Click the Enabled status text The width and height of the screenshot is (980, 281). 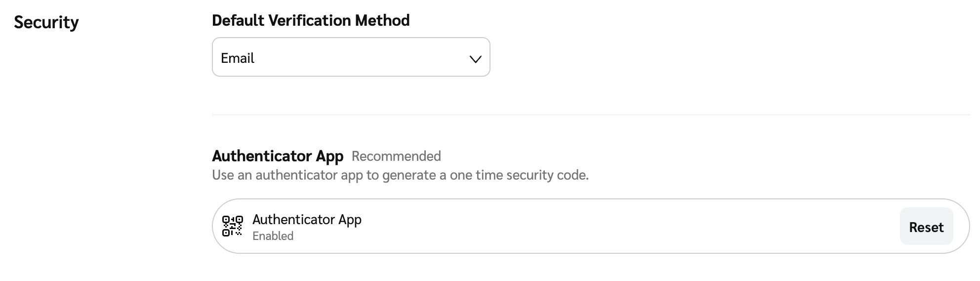point(273,236)
